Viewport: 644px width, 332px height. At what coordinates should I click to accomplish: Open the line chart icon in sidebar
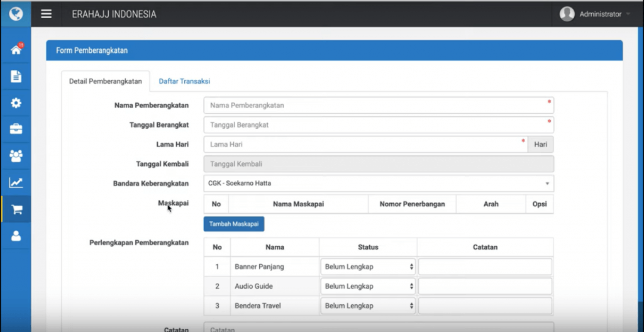[16, 183]
